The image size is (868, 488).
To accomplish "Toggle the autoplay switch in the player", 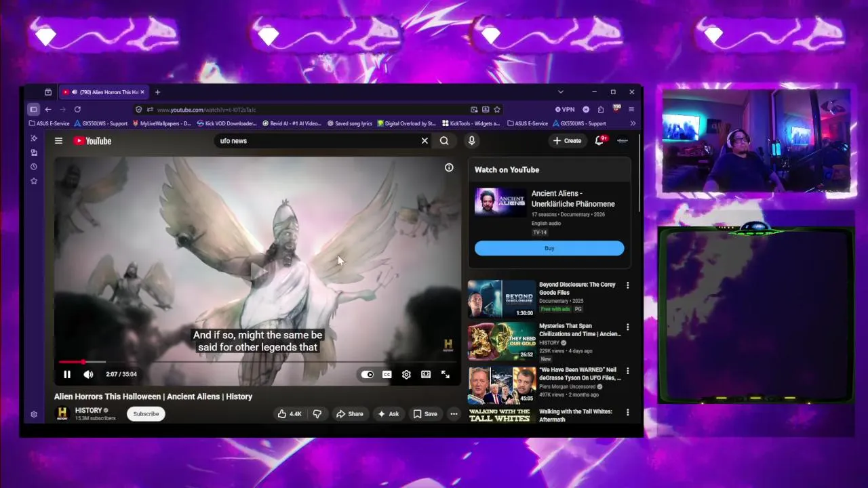I will (x=367, y=374).
